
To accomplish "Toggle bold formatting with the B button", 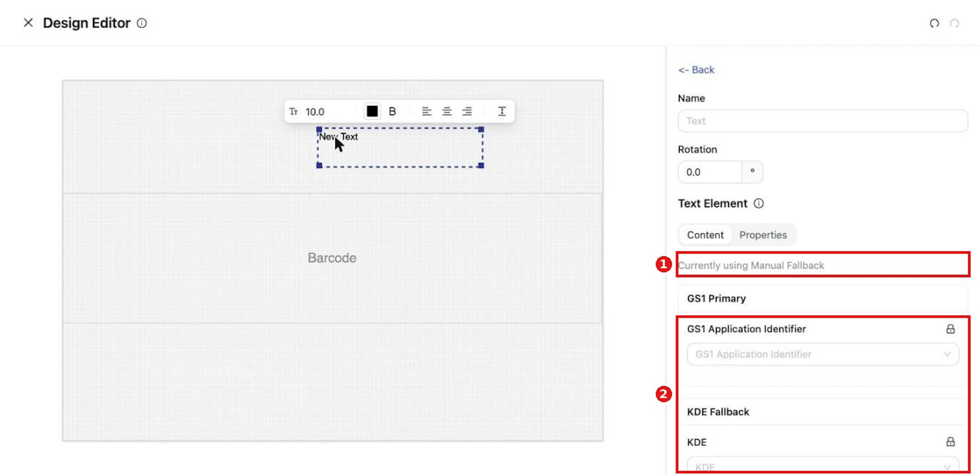I will (392, 112).
